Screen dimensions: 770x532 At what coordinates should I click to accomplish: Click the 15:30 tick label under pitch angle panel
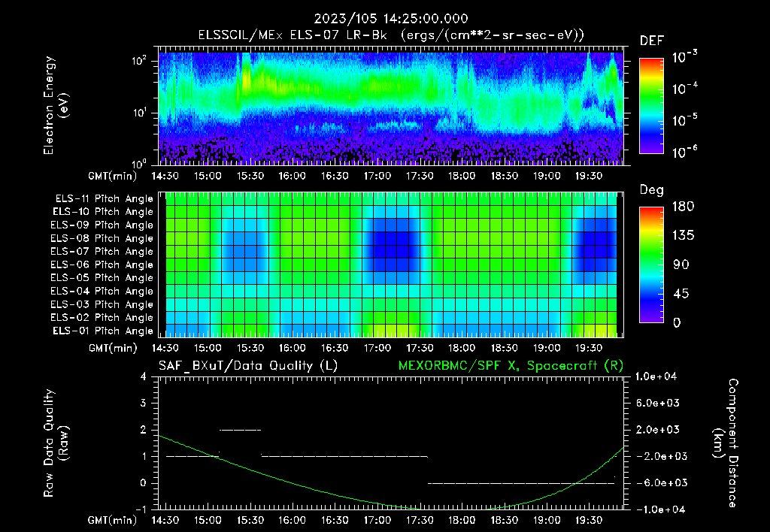pyautogui.click(x=250, y=348)
